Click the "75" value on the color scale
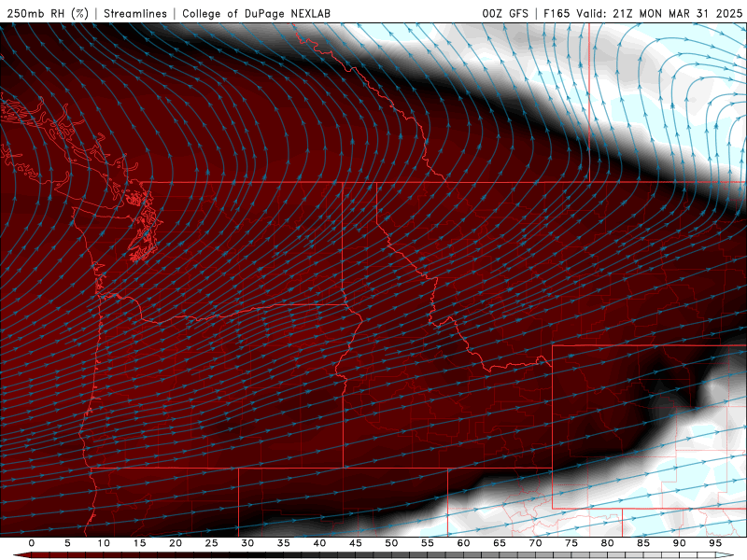This screenshot has height=560, width=747. [571, 543]
